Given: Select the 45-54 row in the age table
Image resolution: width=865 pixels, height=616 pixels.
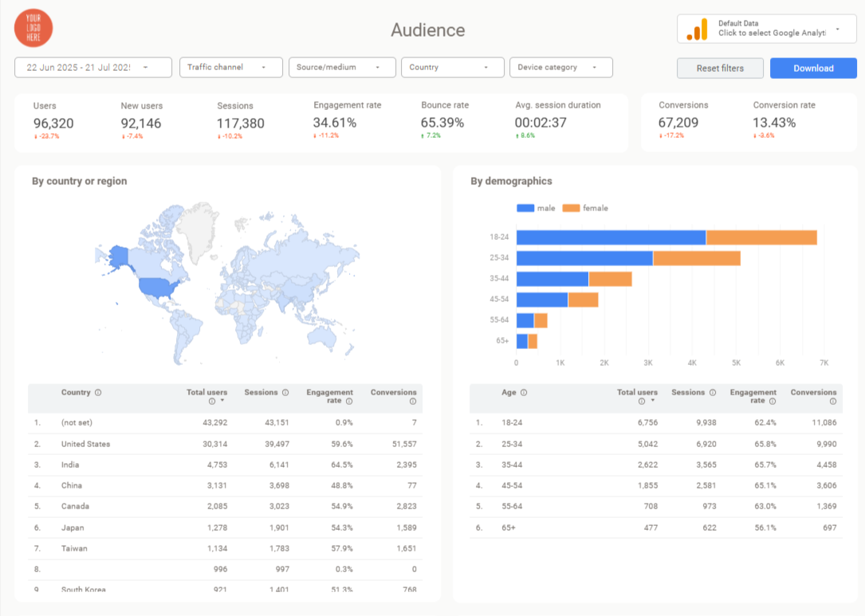Looking at the screenshot, I should click(x=656, y=486).
